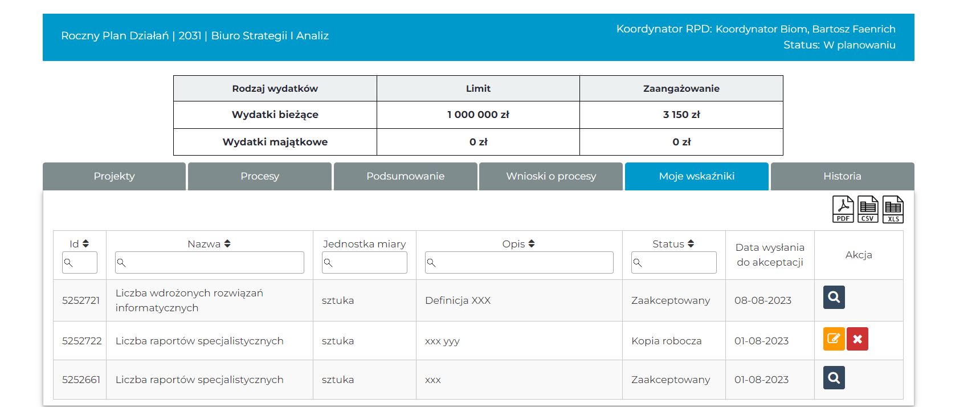Focus the Nazwa filter search field
The height and width of the screenshot is (407, 980).
pyautogui.click(x=210, y=263)
